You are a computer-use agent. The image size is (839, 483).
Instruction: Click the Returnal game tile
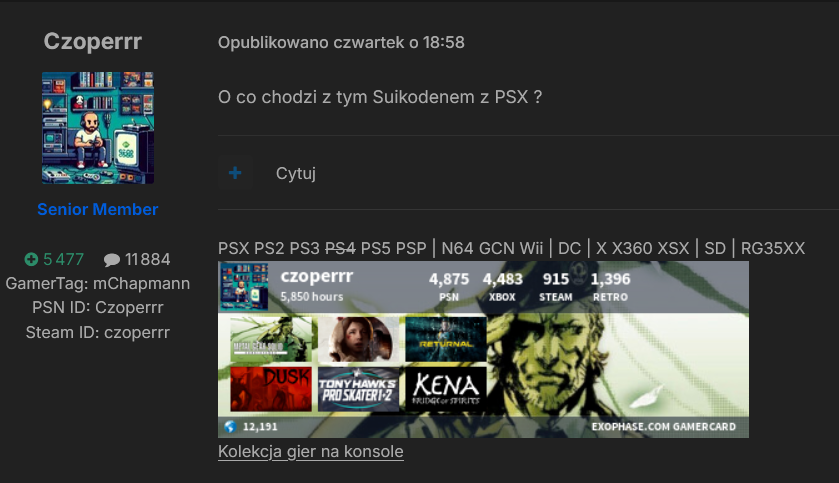446,340
